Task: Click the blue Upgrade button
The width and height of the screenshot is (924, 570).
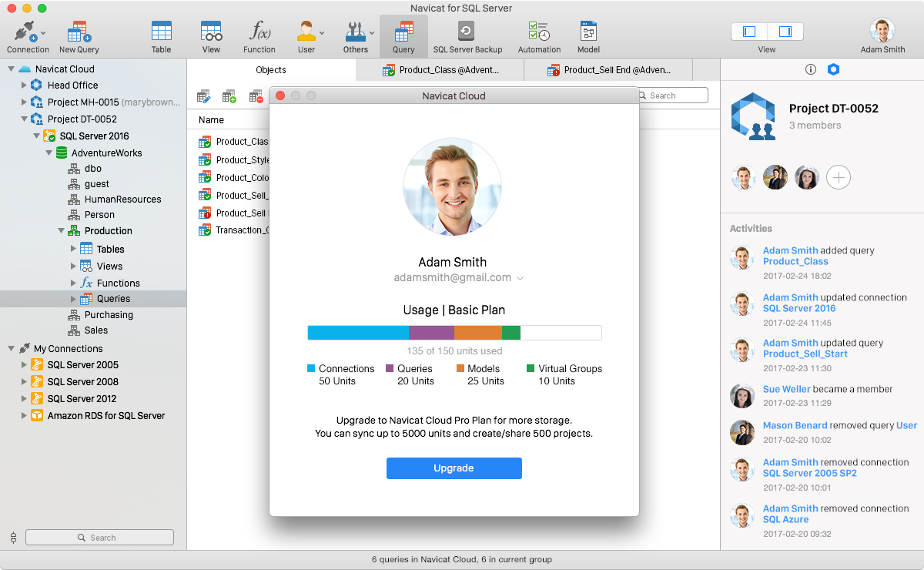Action: (454, 468)
